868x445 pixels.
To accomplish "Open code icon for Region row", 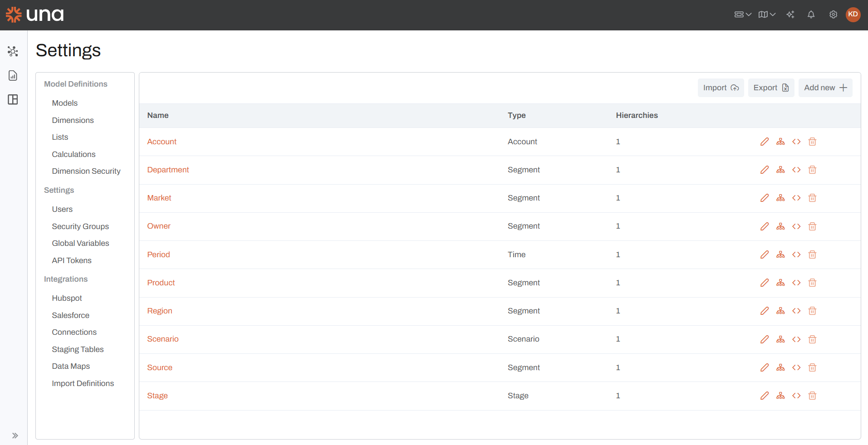I will tap(796, 311).
